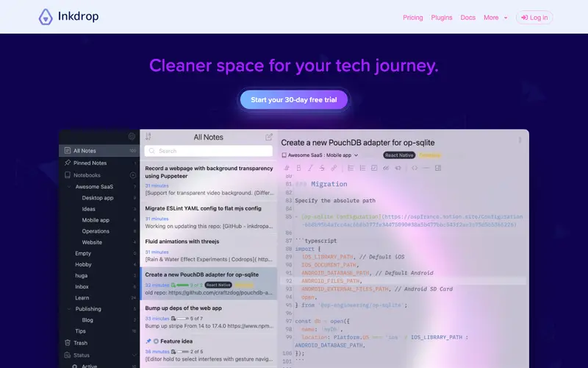
Task: Open the Plugins page
Action: pyautogui.click(x=442, y=18)
